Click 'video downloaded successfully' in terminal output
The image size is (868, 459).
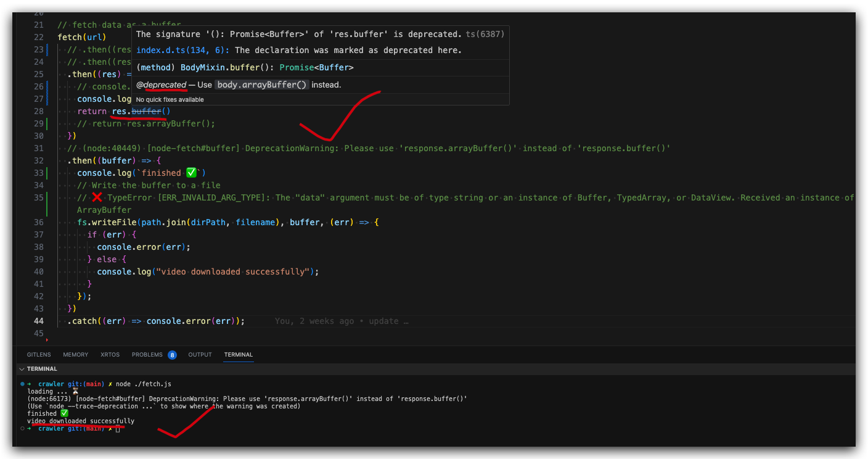[81, 421]
